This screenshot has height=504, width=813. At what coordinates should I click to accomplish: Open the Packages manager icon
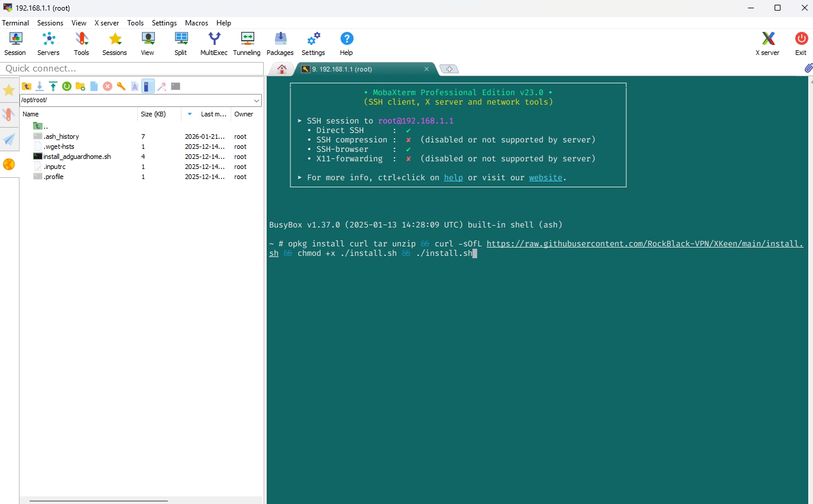[x=280, y=44]
